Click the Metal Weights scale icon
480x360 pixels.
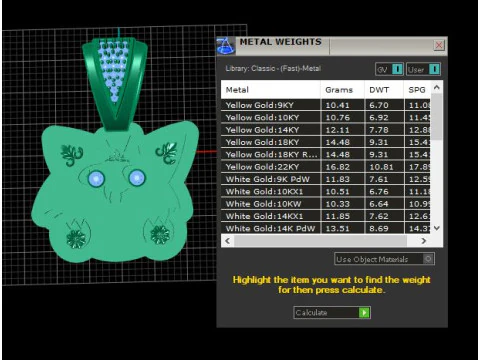tap(226, 46)
